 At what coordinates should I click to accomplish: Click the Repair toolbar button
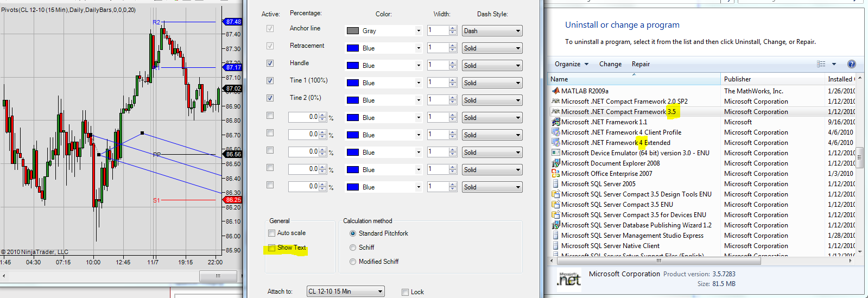[x=641, y=64]
